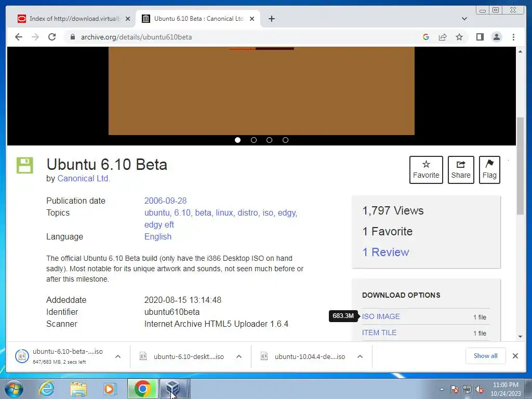This screenshot has height=399, width=532.
Task: Expand options for ubuntu-6.10-beta download
Action: coord(118,356)
